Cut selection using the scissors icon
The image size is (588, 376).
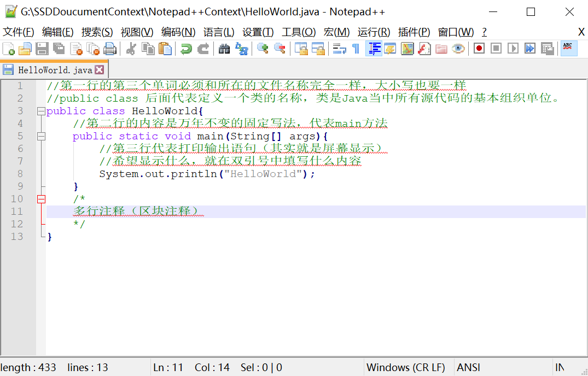click(131, 49)
